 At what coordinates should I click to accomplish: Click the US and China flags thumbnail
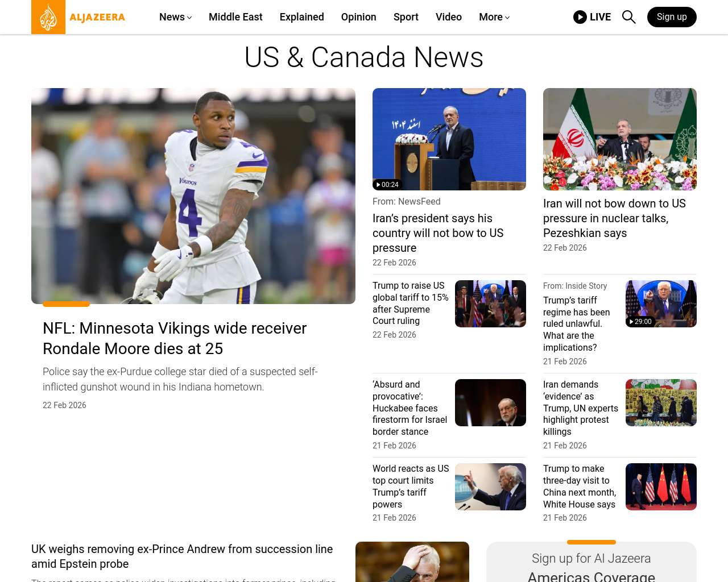(661, 487)
